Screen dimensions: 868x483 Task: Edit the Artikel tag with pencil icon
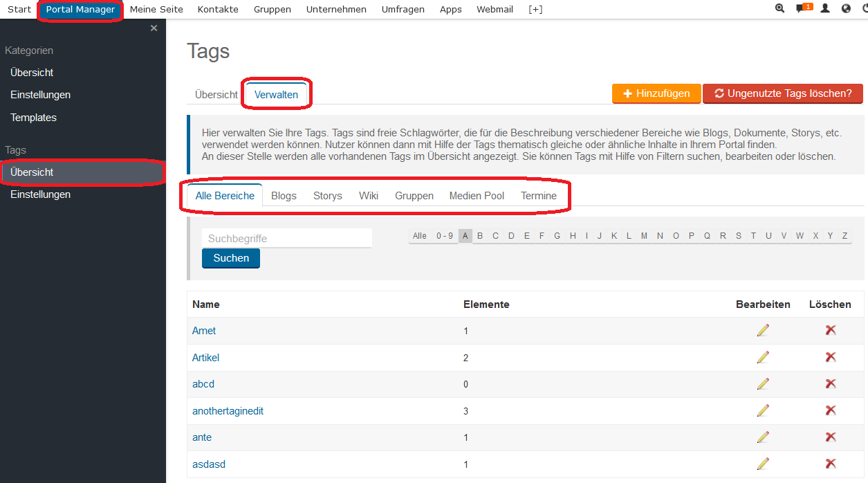point(763,357)
